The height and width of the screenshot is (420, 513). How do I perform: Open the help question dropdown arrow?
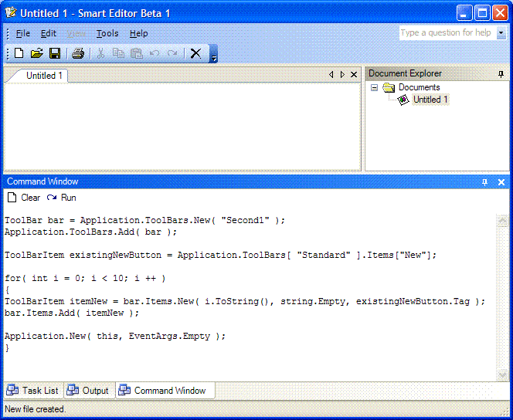501,33
